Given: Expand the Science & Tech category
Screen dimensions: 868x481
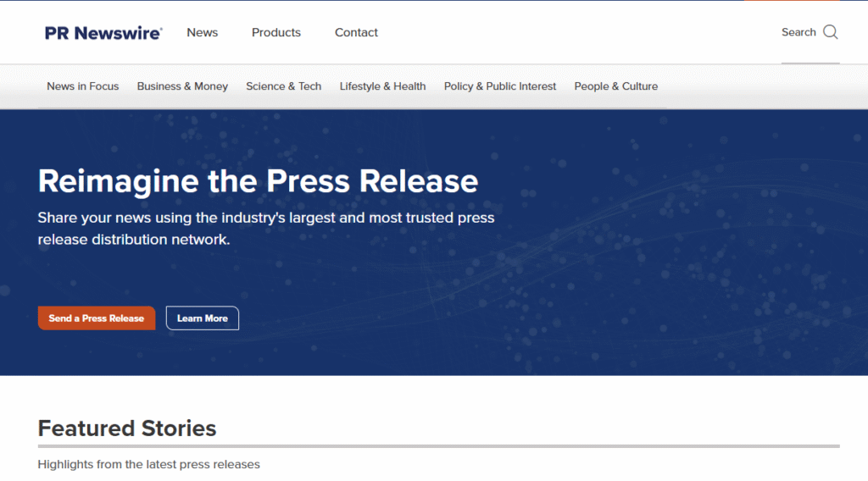Looking at the screenshot, I should (x=284, y=86).
